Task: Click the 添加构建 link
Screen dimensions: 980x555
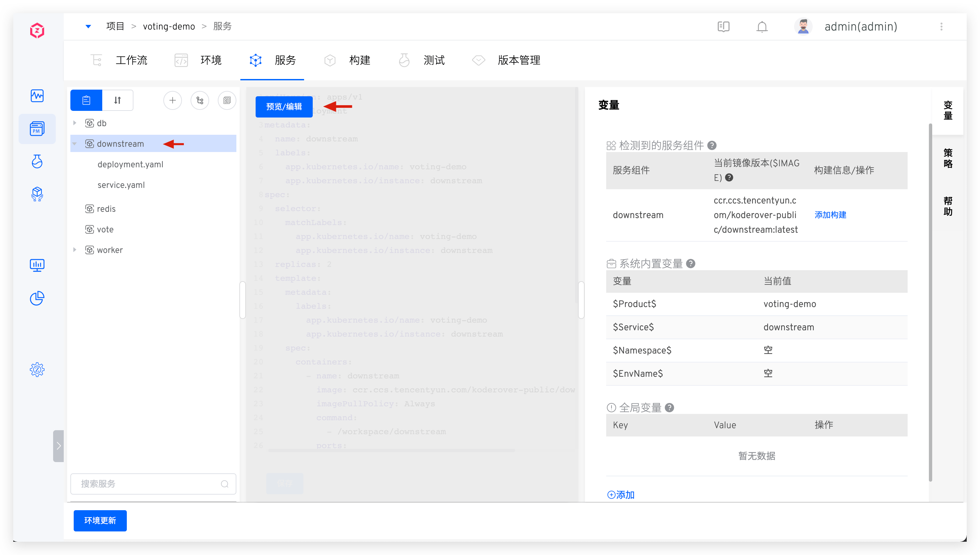Action: point(830,215)
